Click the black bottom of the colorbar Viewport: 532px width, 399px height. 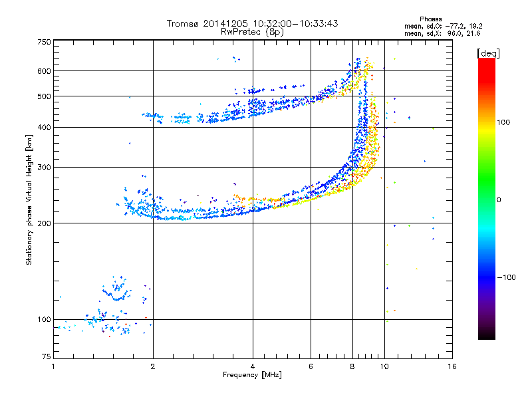(487, 334)
